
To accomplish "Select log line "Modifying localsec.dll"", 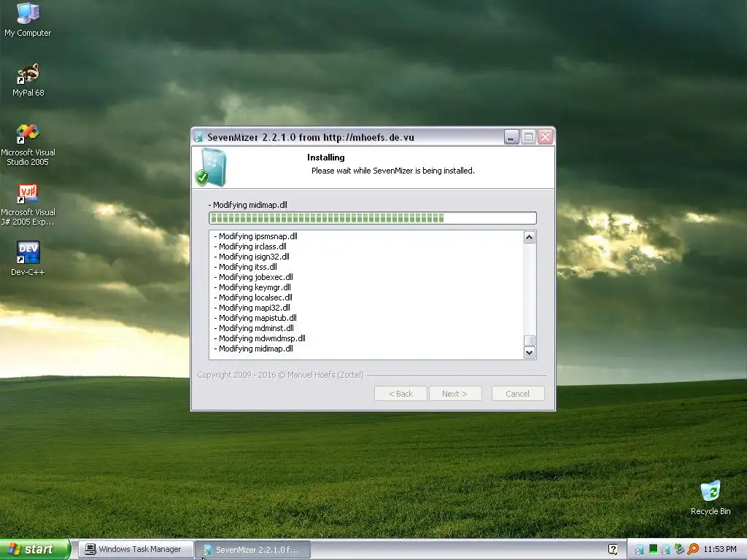I will coord(253,297).
